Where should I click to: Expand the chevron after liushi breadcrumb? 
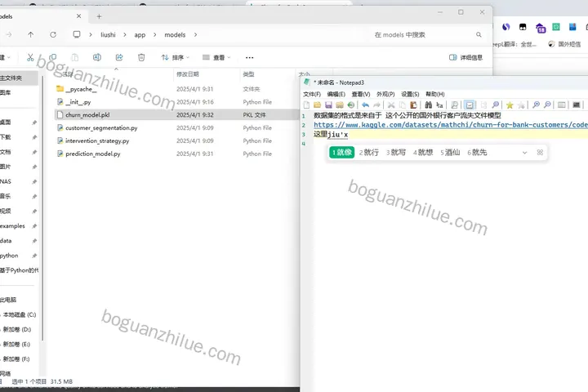click(125, 34)
